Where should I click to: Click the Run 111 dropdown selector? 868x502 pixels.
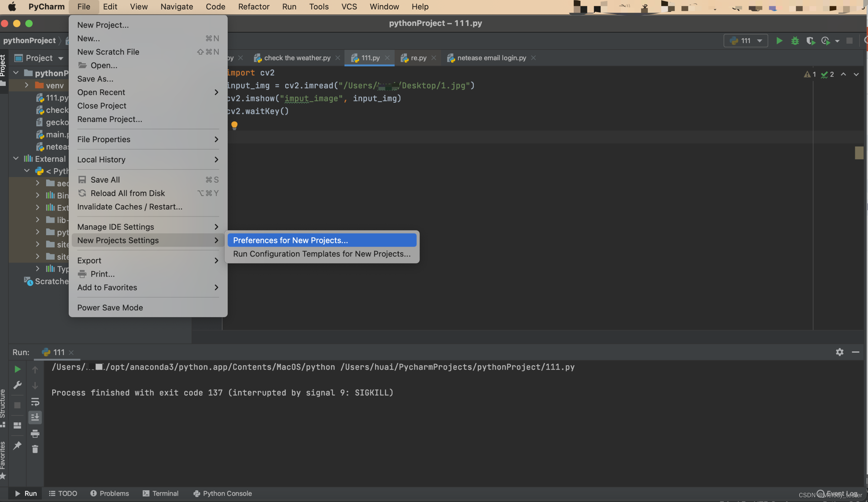tap(744, 41)
